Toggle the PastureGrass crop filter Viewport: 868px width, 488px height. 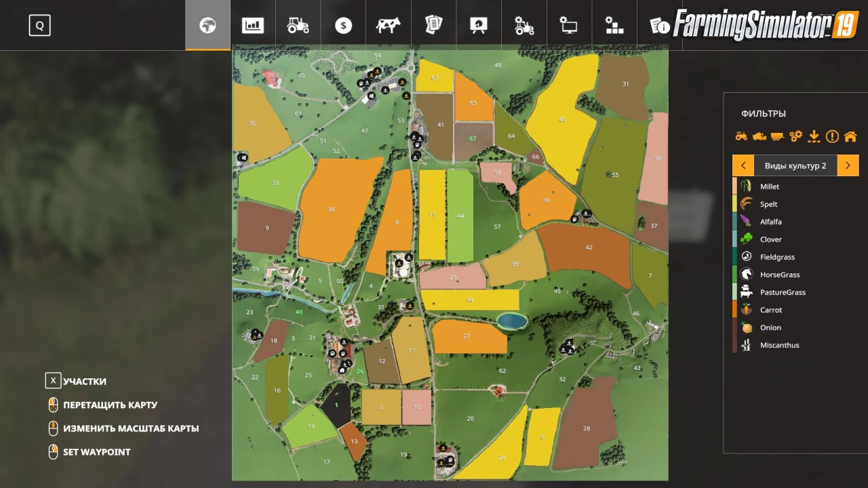pyautogui.click(x=795, y=292)
